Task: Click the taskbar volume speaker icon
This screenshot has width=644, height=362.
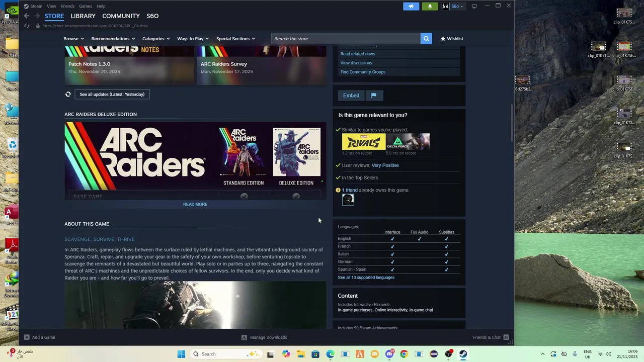Action: coord(608,354)
